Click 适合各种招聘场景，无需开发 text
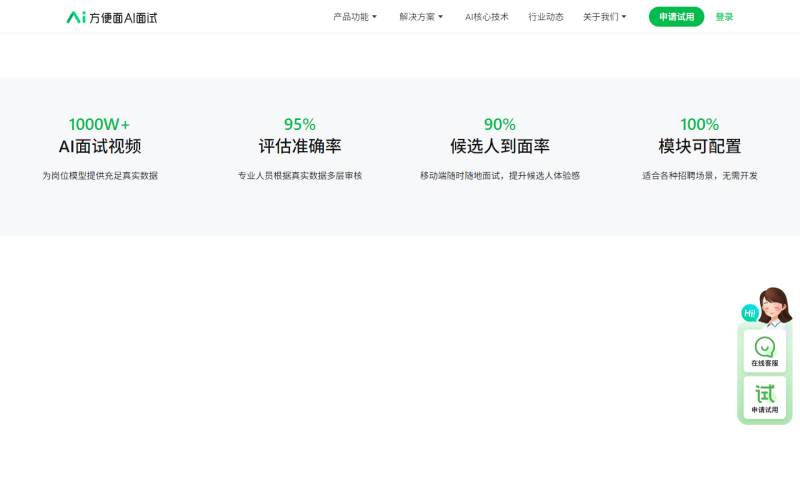 point(699,176)
